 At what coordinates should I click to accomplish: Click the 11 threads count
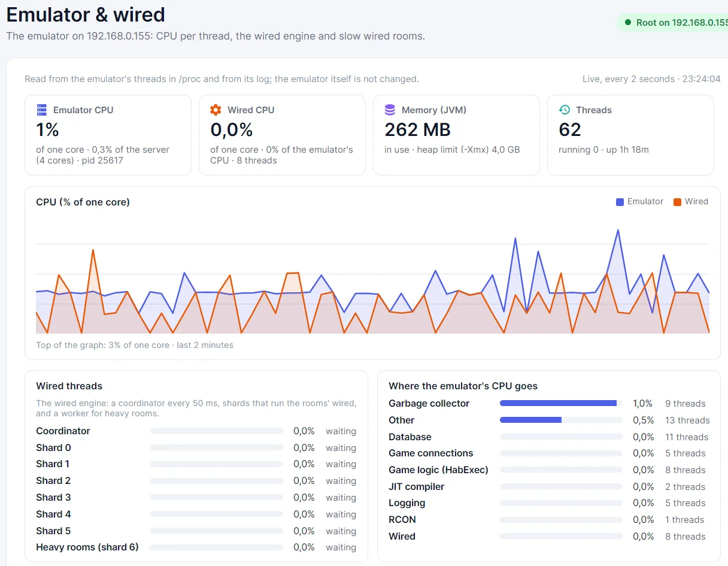(x=687, y=437)
